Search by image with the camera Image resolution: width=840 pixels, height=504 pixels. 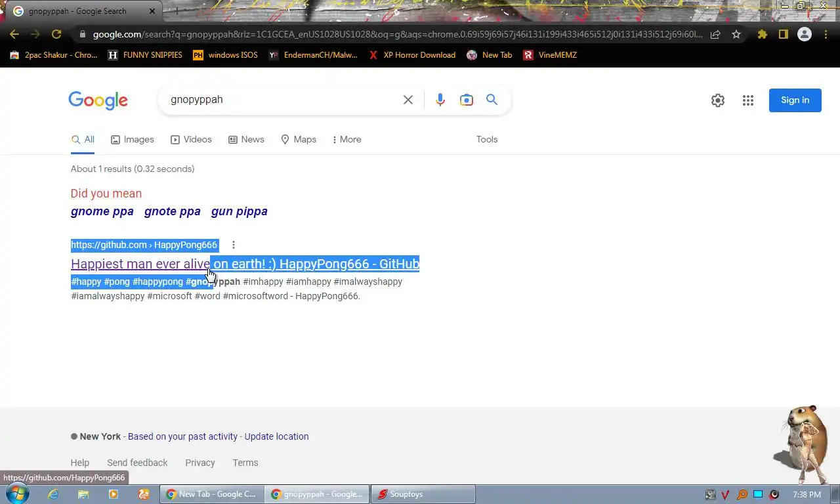point(466,100)
